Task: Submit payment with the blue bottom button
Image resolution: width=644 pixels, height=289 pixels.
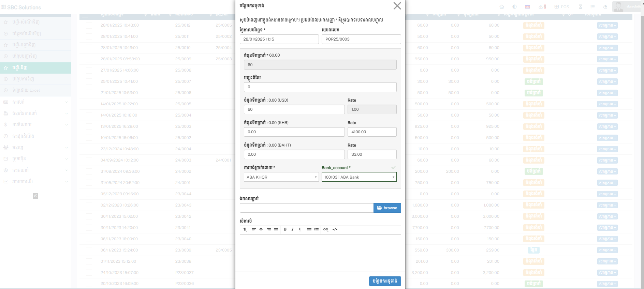Action: pos(385,281)
